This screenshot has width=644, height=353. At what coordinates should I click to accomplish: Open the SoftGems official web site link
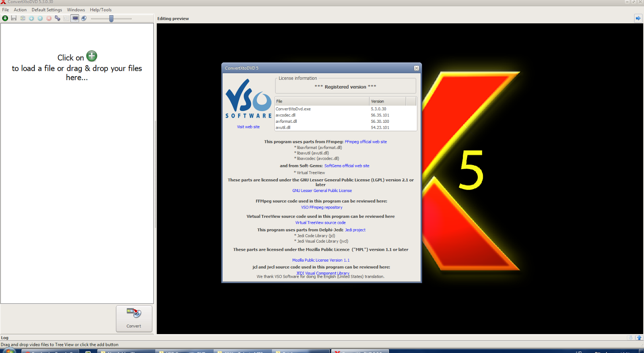[347, 166]
